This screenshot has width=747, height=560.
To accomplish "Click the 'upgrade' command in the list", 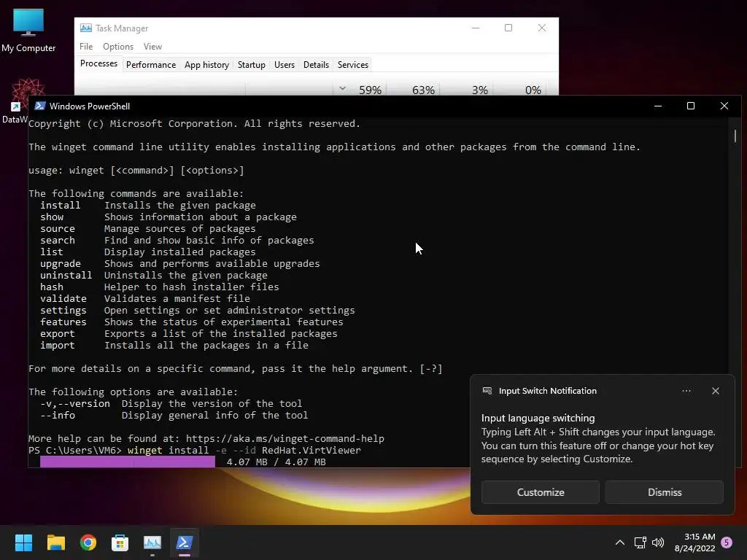I will point(60,263).
